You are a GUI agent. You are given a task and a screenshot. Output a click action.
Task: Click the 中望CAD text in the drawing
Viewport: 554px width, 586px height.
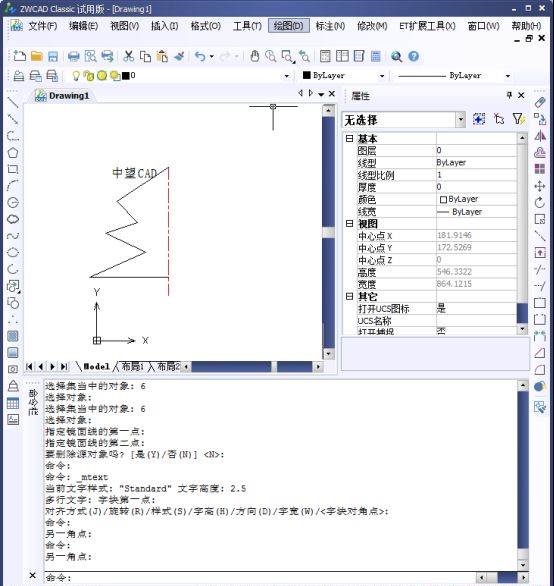click(135, 173)
